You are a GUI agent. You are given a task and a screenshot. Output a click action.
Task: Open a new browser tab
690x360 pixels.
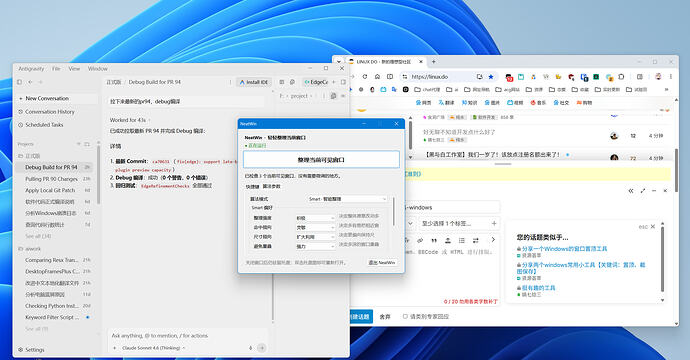433,62
